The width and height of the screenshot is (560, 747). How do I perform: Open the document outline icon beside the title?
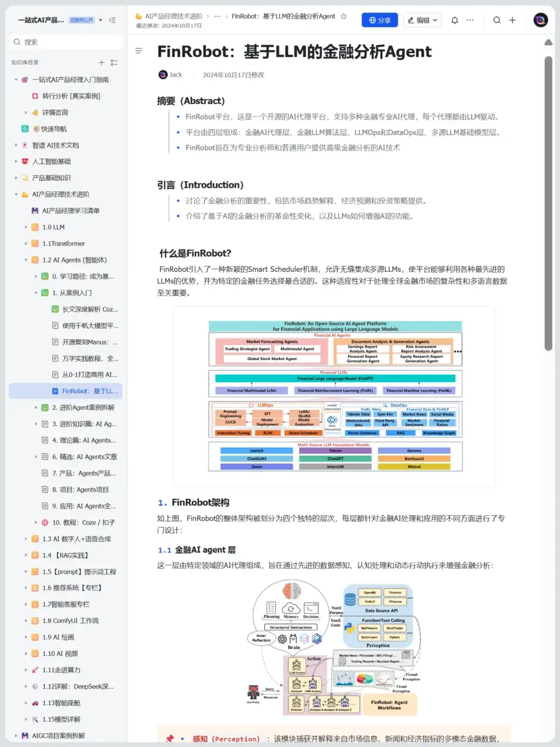tap(139, 51)
